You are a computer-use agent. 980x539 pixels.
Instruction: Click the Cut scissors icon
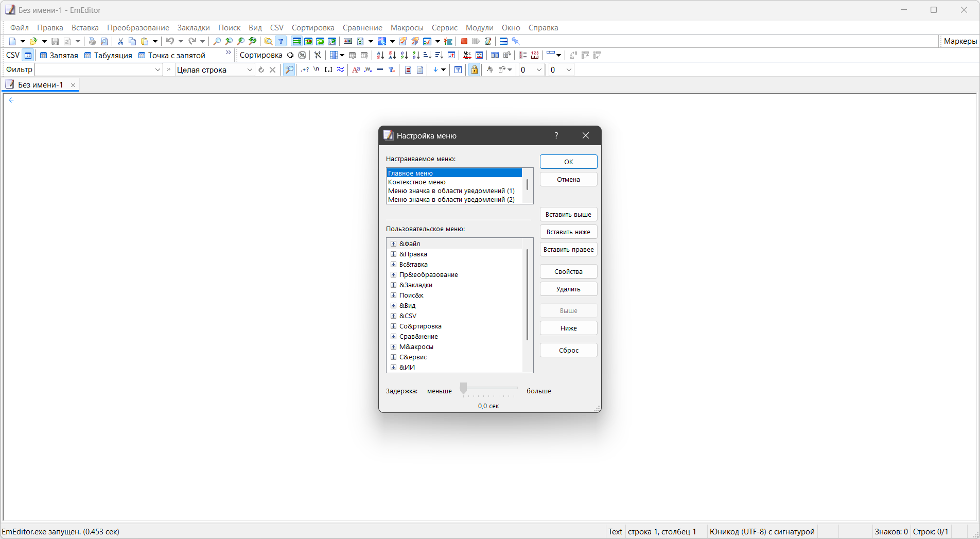click(x=120, y=41)
